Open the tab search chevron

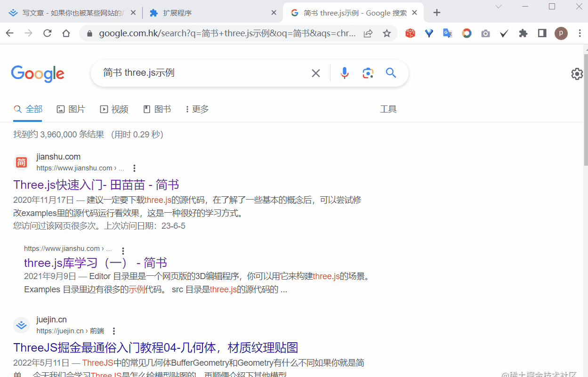[x=499, y=7]
